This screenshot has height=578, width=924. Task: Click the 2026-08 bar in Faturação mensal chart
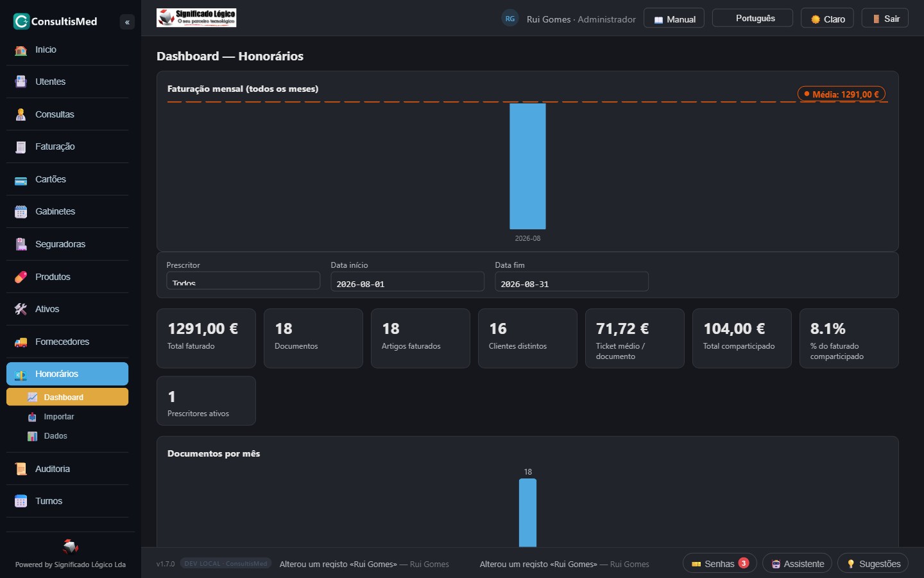click(527, 166)
